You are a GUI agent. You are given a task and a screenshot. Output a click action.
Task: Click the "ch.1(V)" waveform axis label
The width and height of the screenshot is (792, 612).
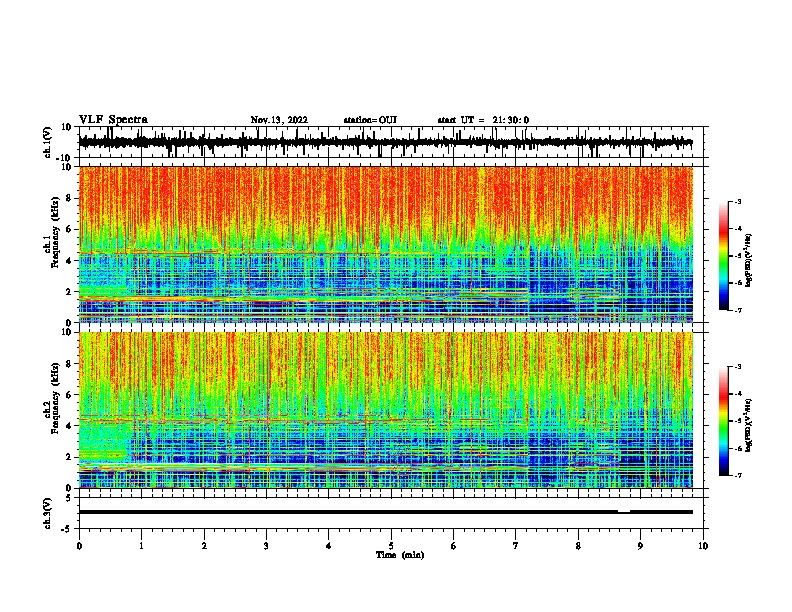48,142
